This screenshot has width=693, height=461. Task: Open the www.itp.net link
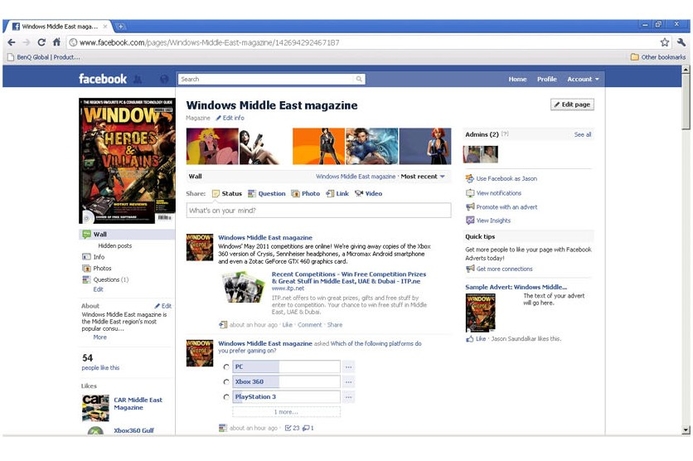pos(288,288)
